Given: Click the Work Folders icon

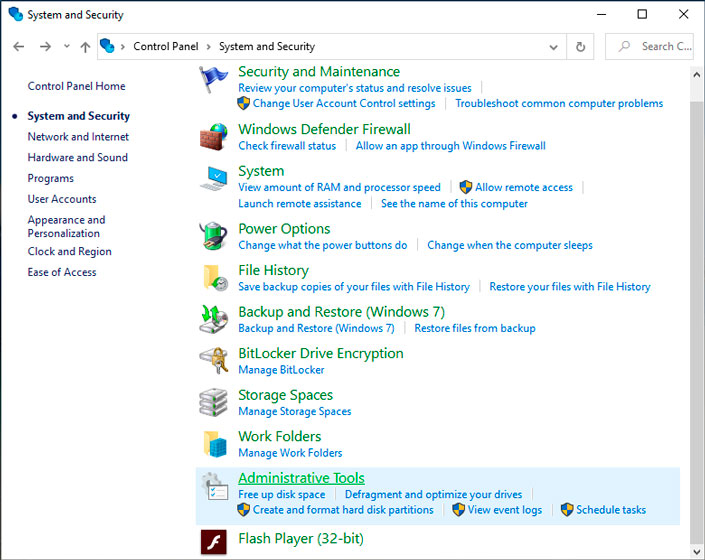Looking at the screenshot, I should coord(215,444).
